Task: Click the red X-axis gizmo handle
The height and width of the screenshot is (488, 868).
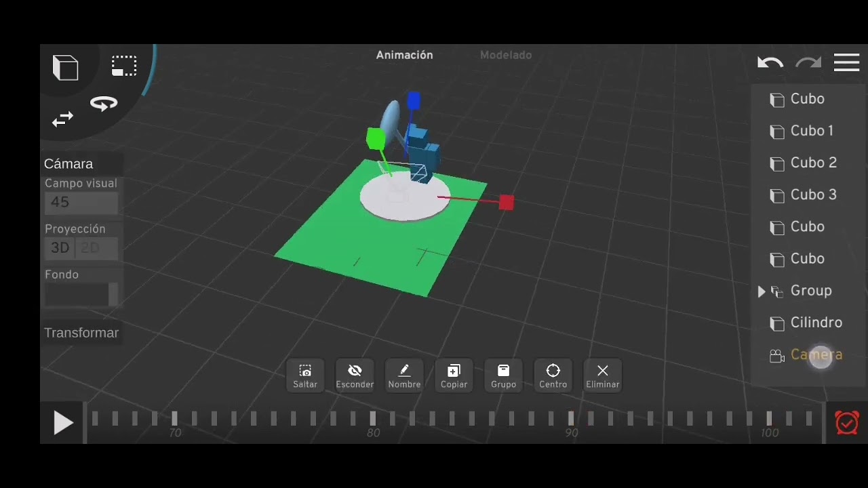Action: pos(506,202)
